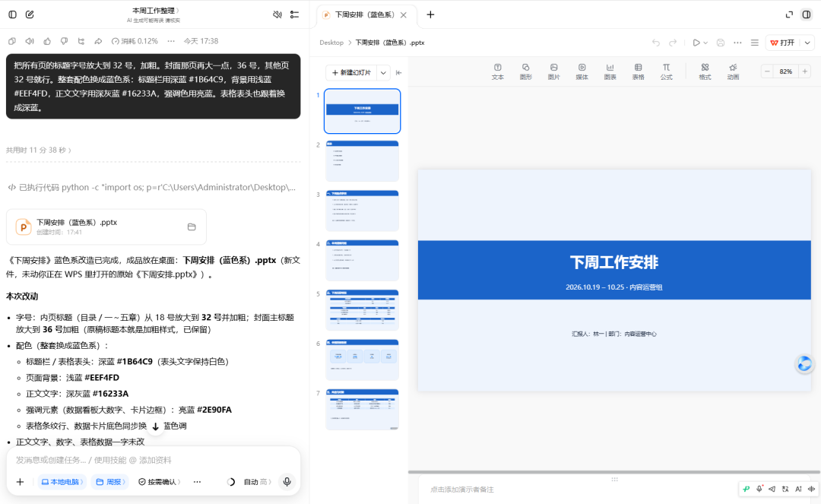Read the message aloud with the speaker icon
Screen dimensions: 821x504
pos(30,41)
